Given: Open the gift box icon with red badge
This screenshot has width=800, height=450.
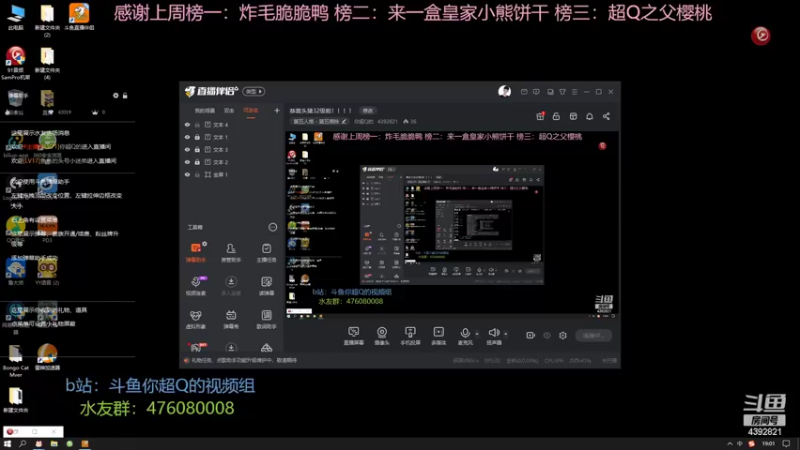Looking at the screenshot, I should [540, 116].
